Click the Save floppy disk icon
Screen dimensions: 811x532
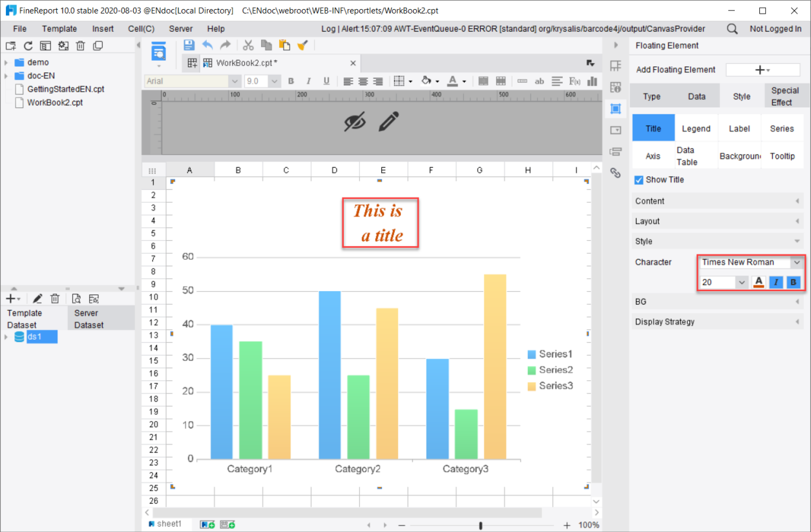click(x=189, y=45)
